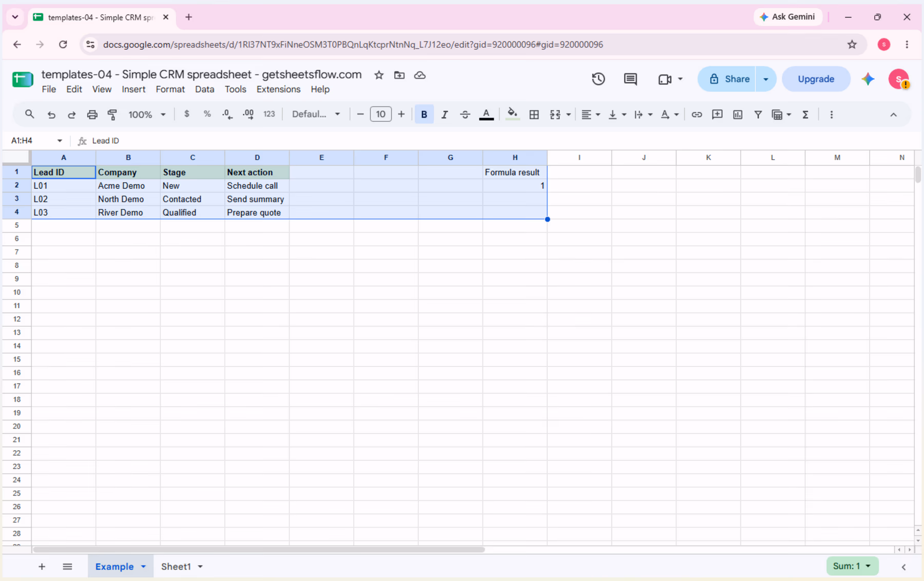Select the cell containing Acme Demo

pyautogui.click(x=128, y=186)
